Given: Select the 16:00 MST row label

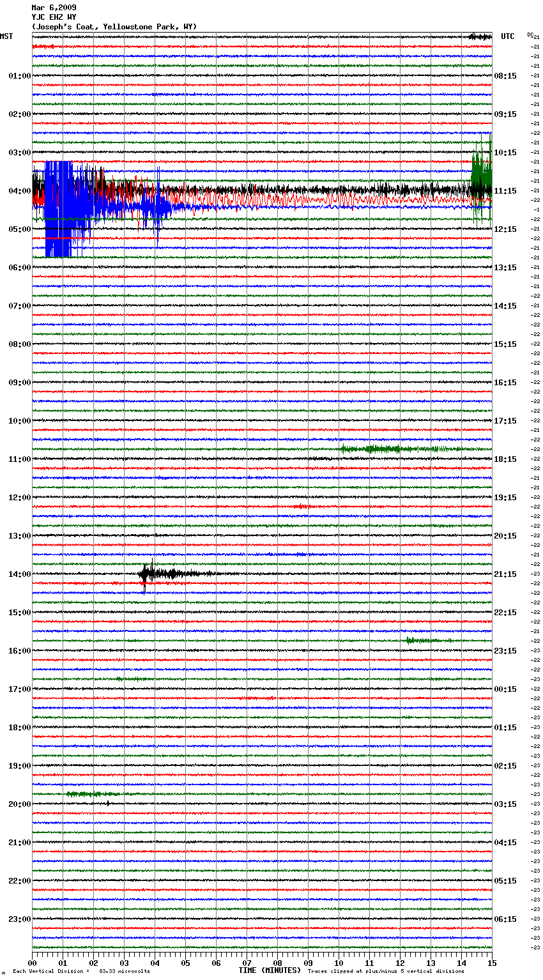Looking at the screenshot, I should click(x=20, y=651).
